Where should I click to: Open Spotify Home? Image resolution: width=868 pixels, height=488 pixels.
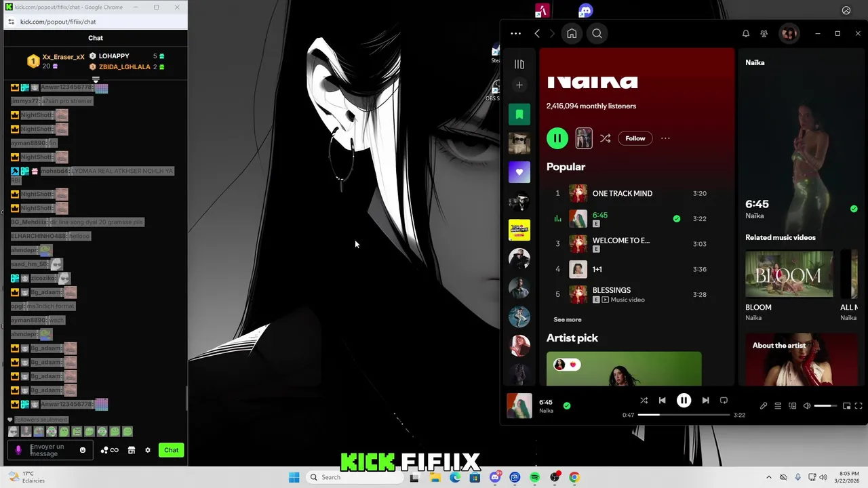coord(572,33)
